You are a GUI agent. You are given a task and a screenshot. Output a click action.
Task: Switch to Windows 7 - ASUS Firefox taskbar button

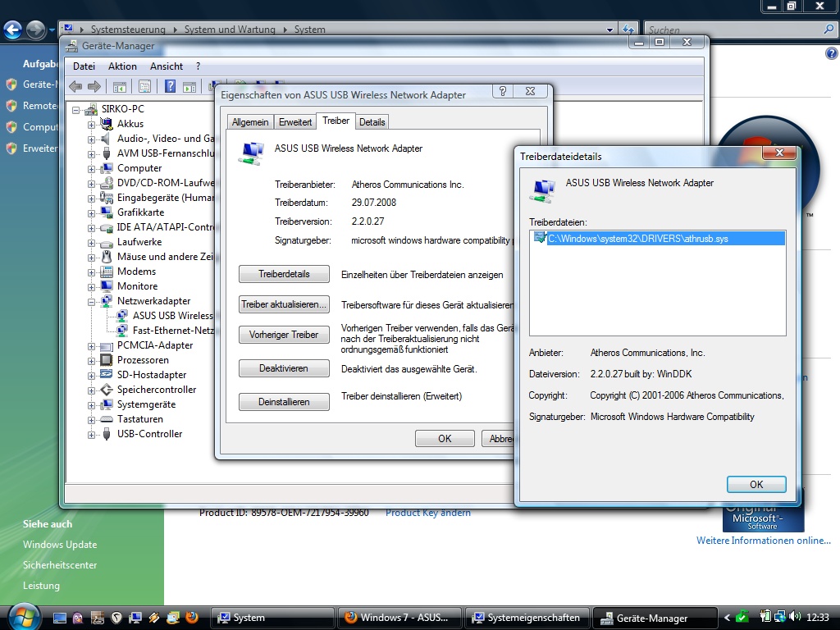[400, 618]
